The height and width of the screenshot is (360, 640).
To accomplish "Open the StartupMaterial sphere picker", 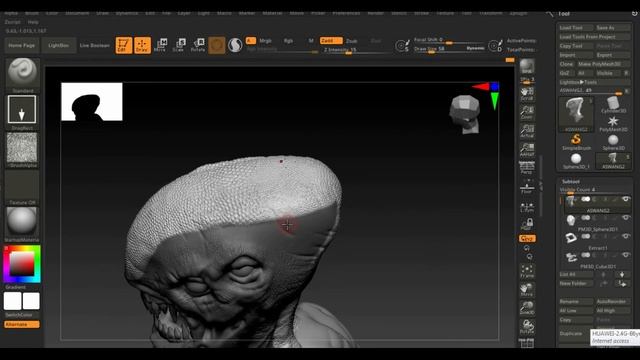I will (x=22, y=224).
